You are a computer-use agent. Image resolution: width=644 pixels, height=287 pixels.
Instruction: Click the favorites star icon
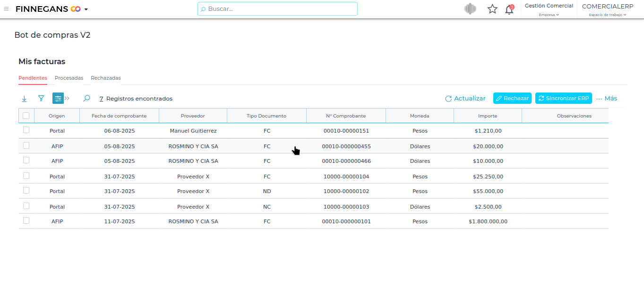[492, 9]
